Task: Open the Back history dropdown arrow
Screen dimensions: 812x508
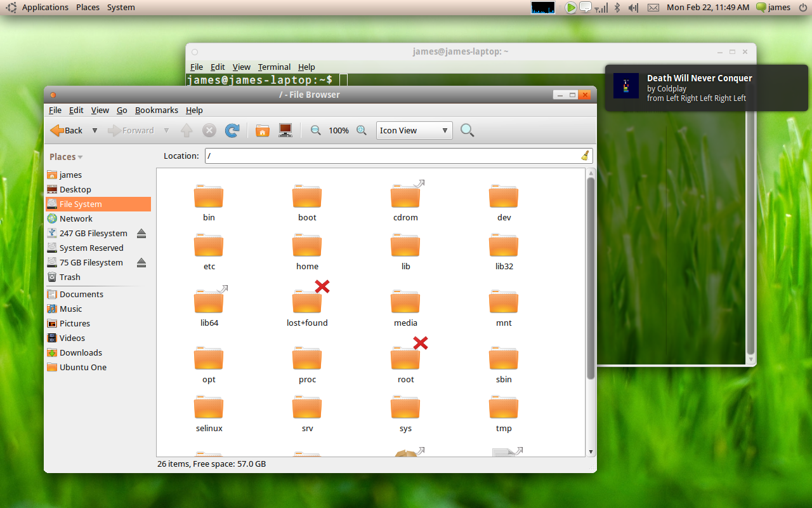Action: tap(95, 130)
